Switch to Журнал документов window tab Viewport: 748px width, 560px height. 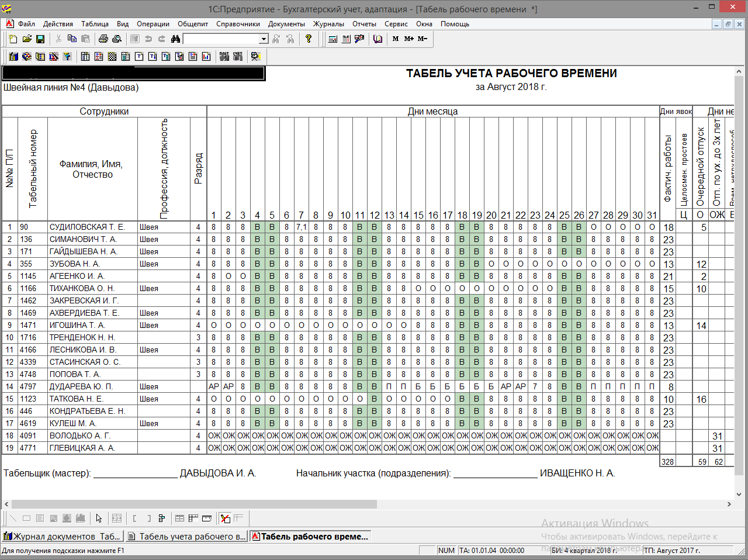(x=63, y=537)
